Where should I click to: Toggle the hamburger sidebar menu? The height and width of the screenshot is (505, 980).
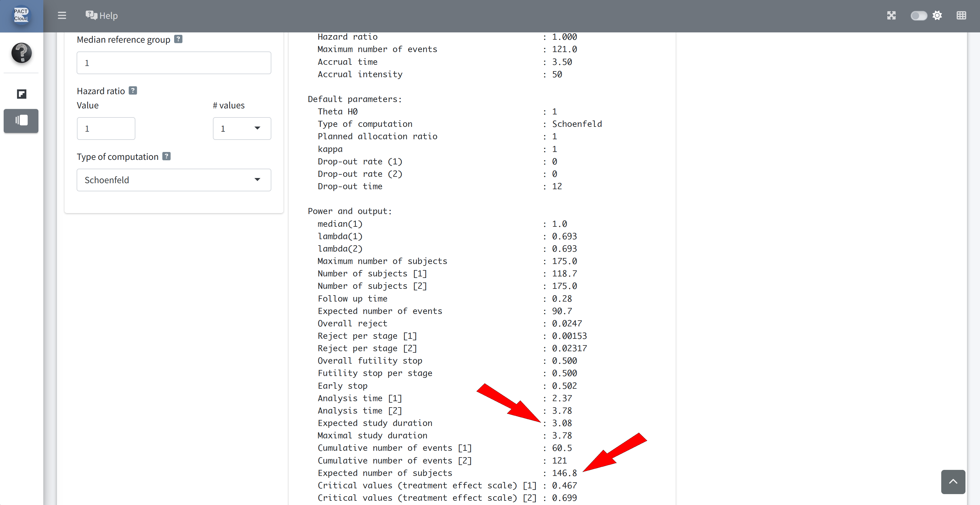(62, 15)
